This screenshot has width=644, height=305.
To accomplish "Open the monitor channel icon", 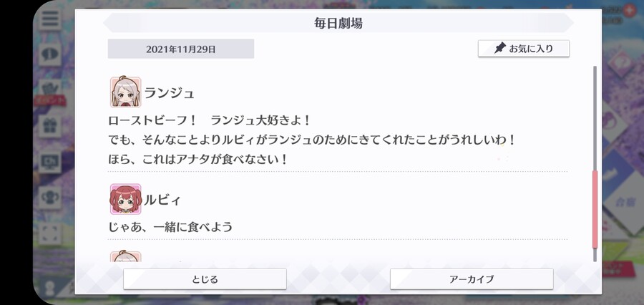I will (x=50, y=162).
